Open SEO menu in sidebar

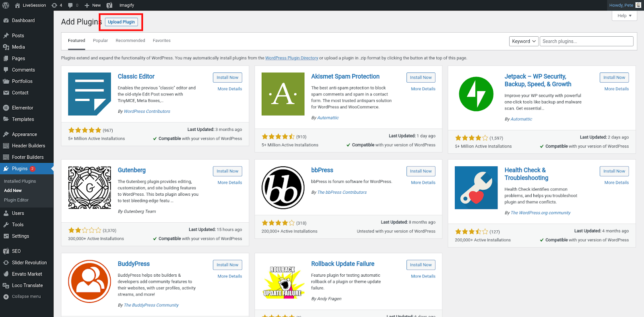(x=16, y=251)
